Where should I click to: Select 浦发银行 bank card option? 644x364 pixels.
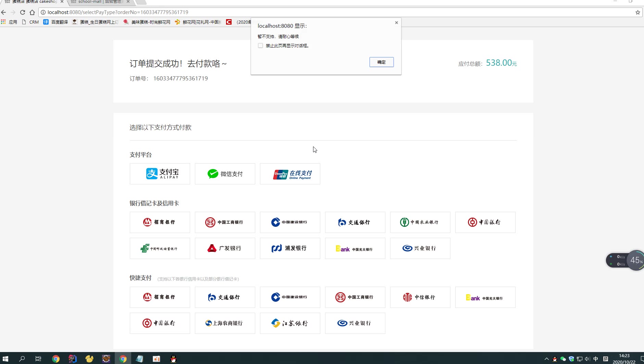point(290,248)
